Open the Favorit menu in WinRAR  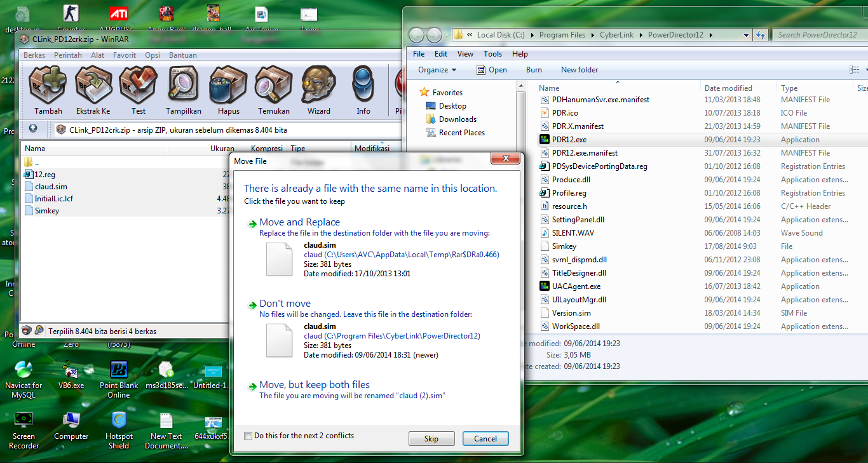click(125, 55)
